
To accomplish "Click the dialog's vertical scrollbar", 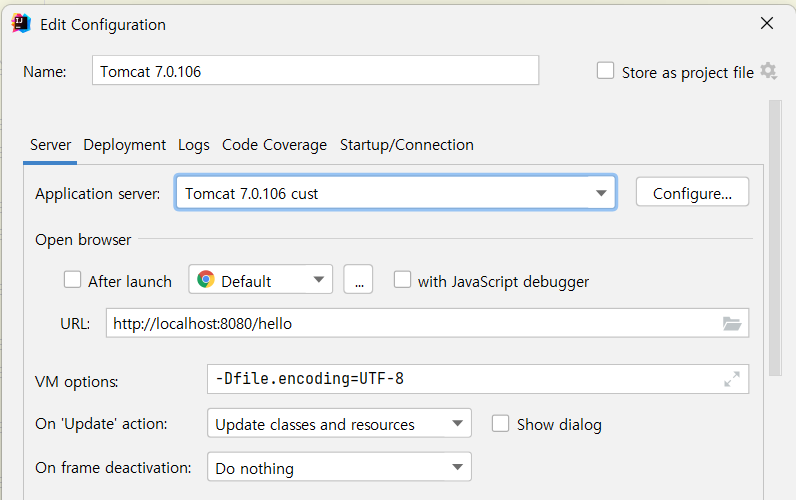I will coord(775,238).
